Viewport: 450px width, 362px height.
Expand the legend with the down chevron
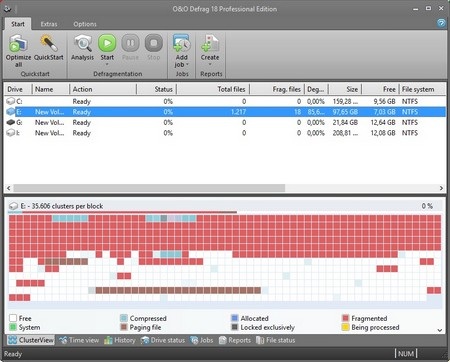440,330
